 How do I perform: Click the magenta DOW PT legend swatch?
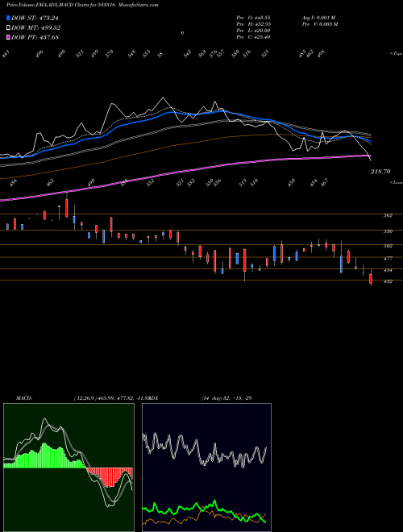pos(9,37)
